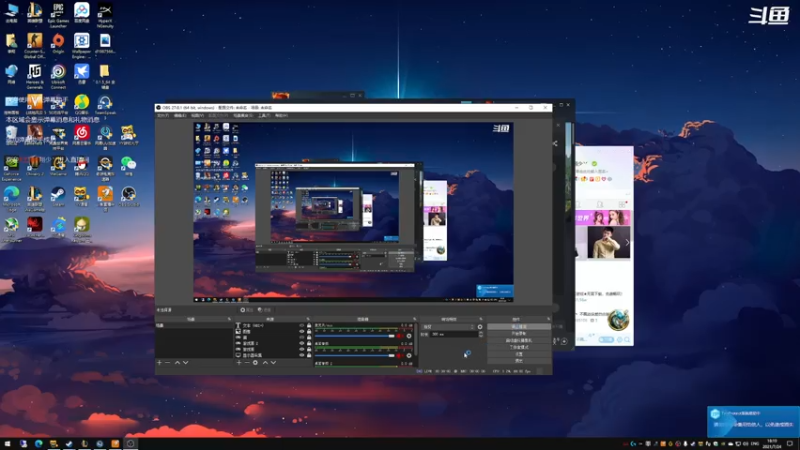Screen dimensions: 800x450
Task: Click the 退出 button in OBS controls
Action: coord(518,361)
